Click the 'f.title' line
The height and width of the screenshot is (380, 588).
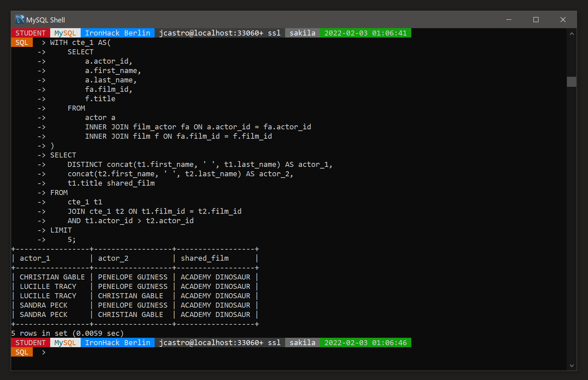click(x=100, y=99)
